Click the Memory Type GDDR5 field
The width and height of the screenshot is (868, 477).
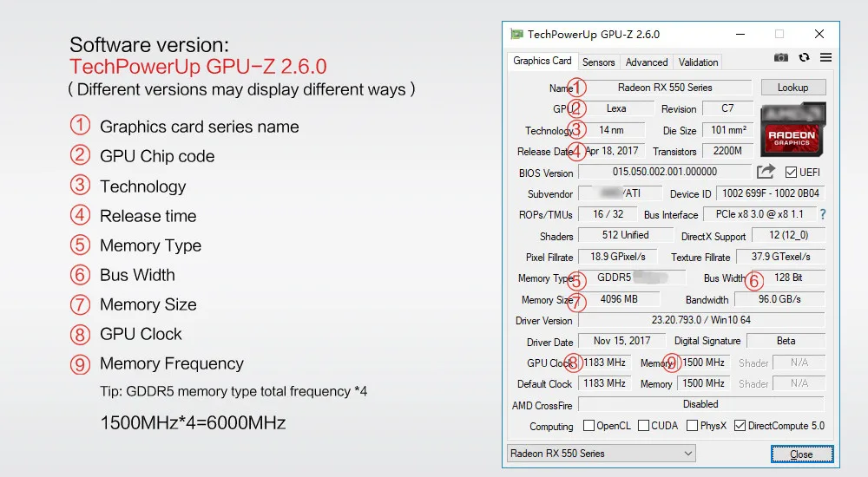click(632, 278)
